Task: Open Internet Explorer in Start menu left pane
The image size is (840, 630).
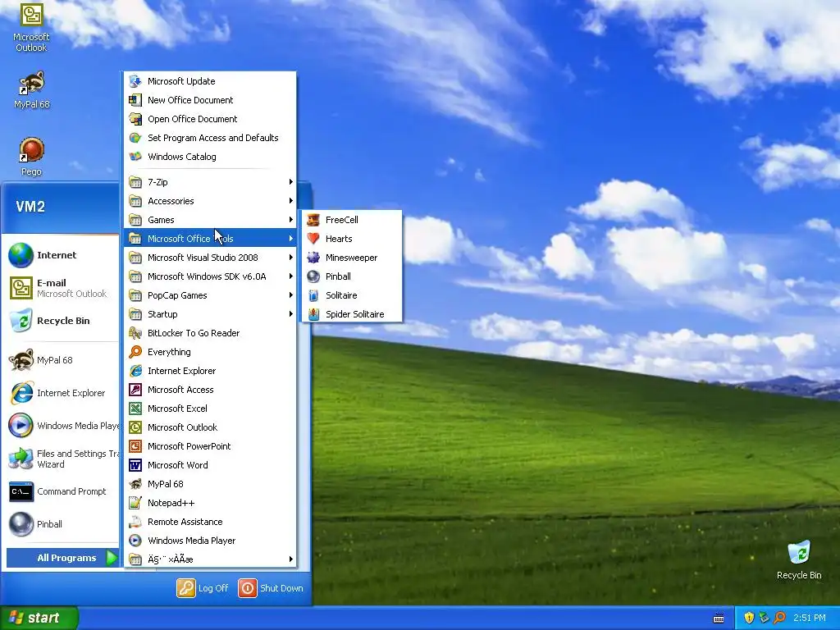Action: pos(59,393)
